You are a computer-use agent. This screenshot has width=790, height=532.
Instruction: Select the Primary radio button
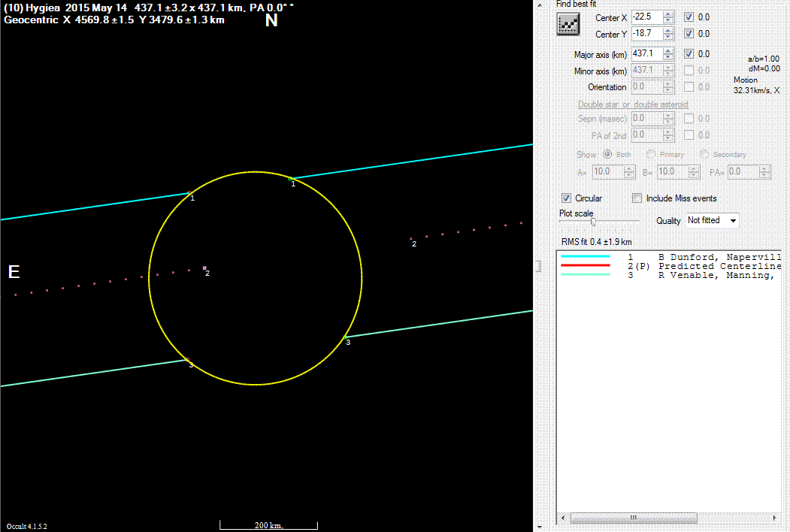[651, 154]
